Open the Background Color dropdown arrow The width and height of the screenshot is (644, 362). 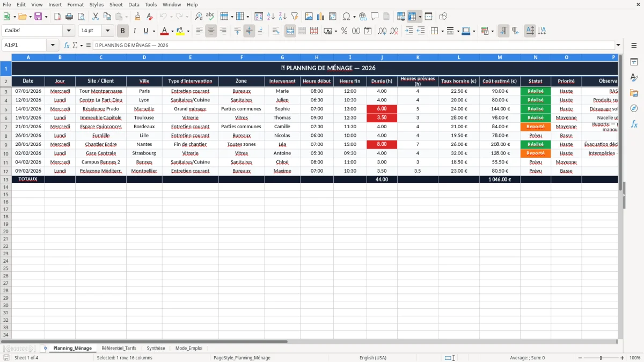[x=188, y=31]
